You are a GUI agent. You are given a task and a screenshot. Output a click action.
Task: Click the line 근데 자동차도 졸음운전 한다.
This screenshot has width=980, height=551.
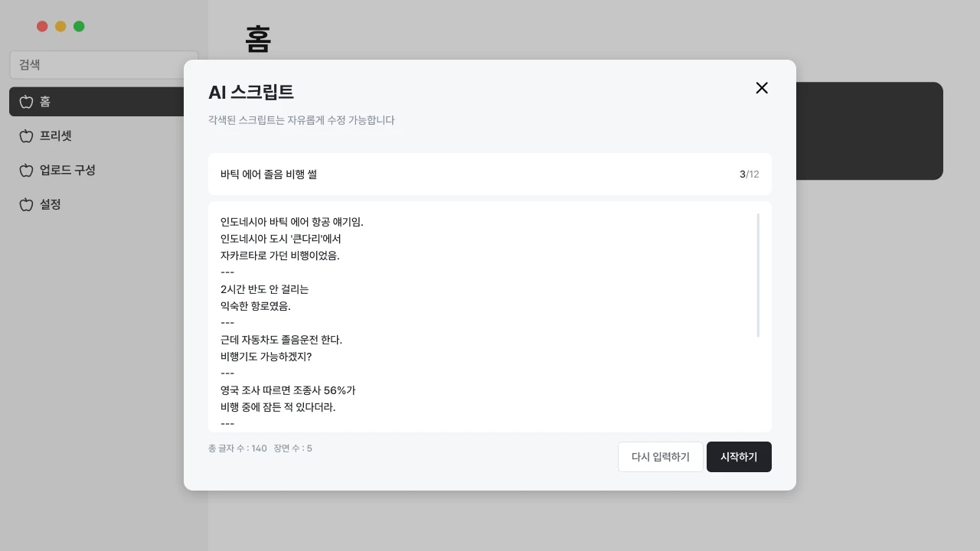pyautogui.click(x=281, y=340)
